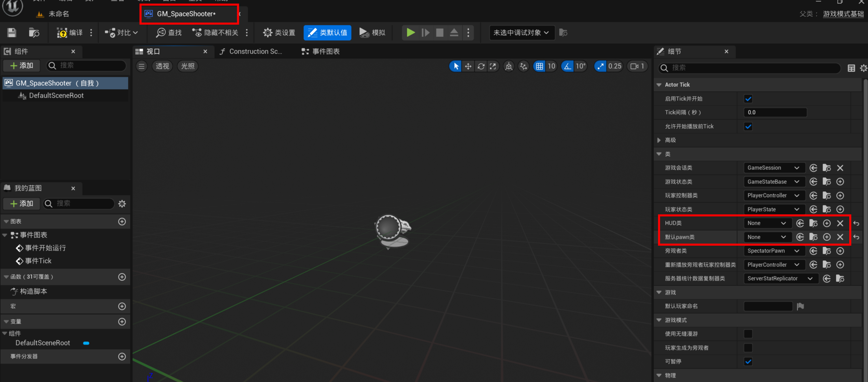Image resolution: width=868 pixels, height=382 pixels.
Task: Toggle 允许开始播放前Tick checkbox
Action: point(748,126)
